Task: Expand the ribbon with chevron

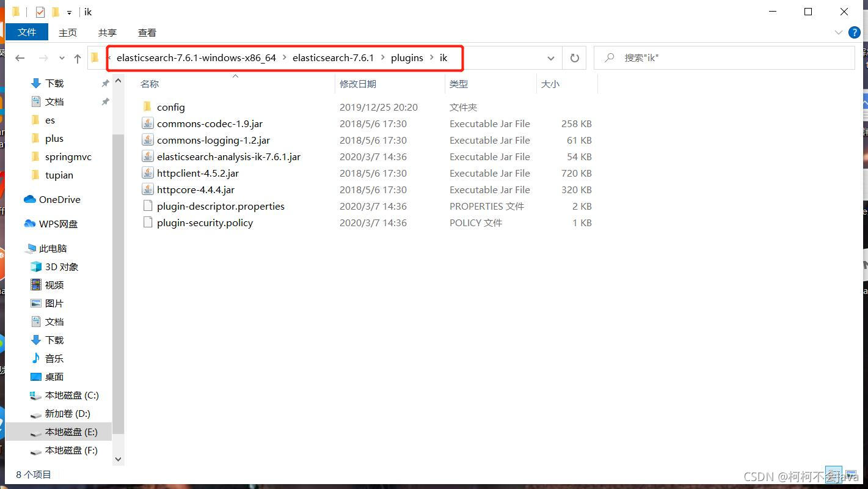Action: (838, 32)
